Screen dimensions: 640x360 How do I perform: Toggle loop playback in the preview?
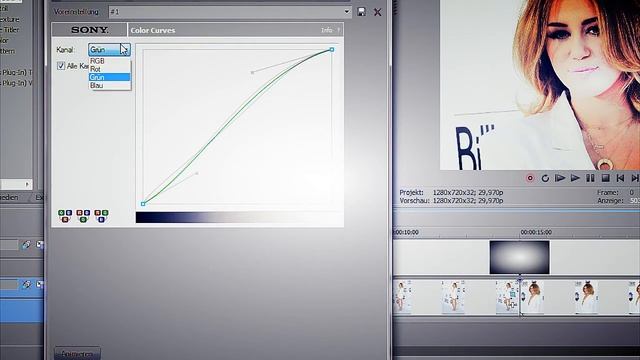coord(545,178)
